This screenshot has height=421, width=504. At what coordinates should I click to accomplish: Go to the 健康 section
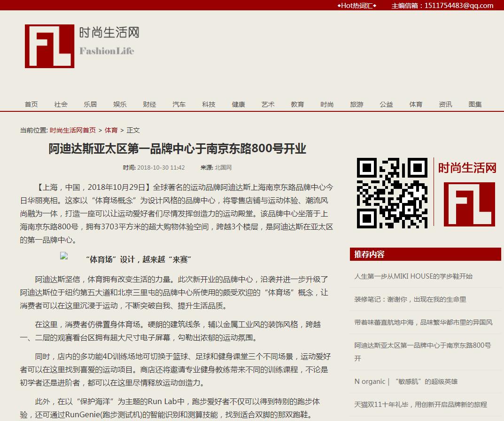pos(239,104)
